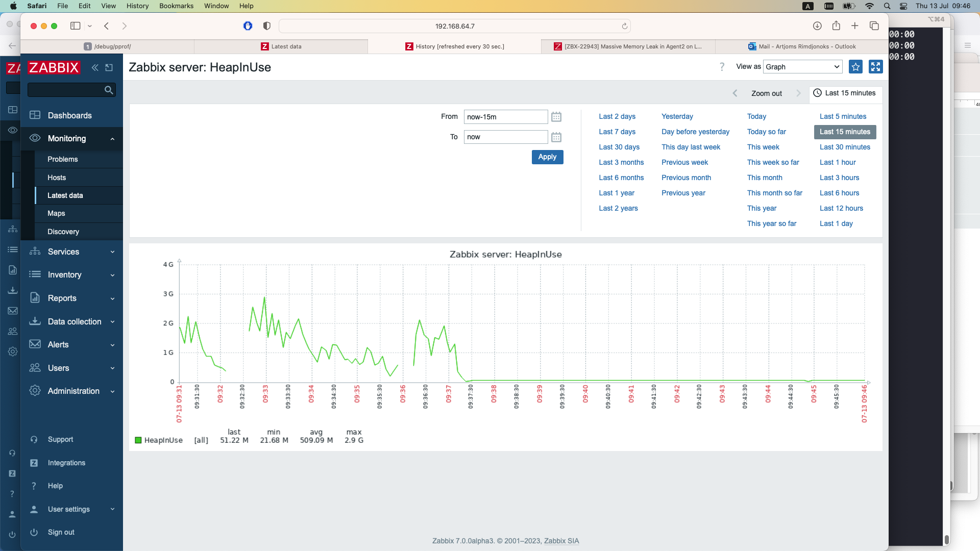This screenshot has width=980, height=551.
Task: Show Safari tab overview icon
Action: point(874,26)
